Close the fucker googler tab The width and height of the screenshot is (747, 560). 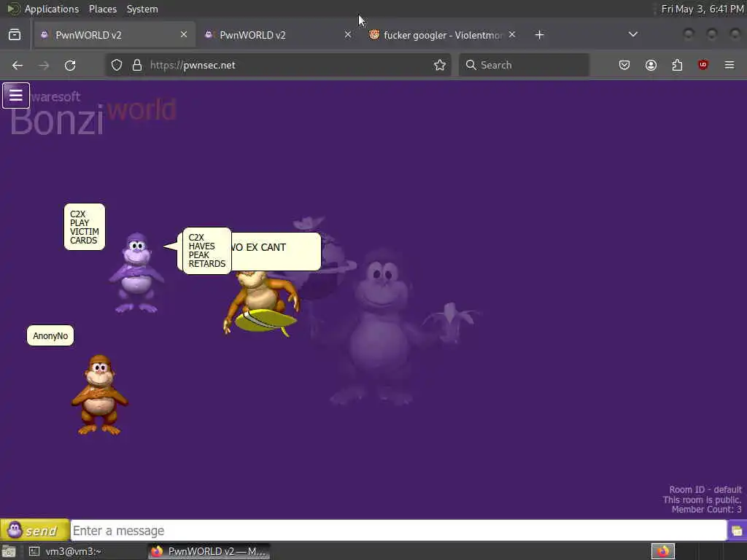coord(511,35)
